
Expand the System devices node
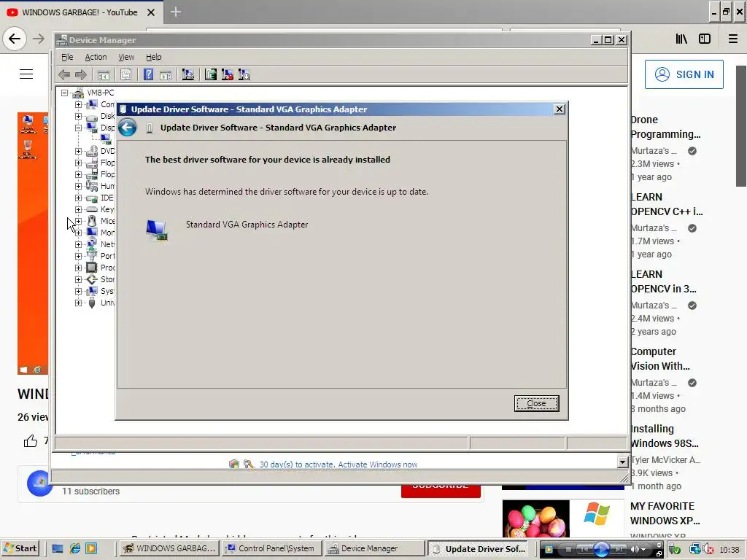(78, 291)
